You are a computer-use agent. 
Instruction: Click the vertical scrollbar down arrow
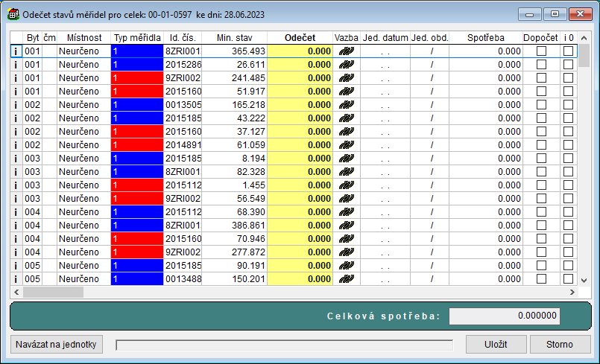click(x=584, y=280)
